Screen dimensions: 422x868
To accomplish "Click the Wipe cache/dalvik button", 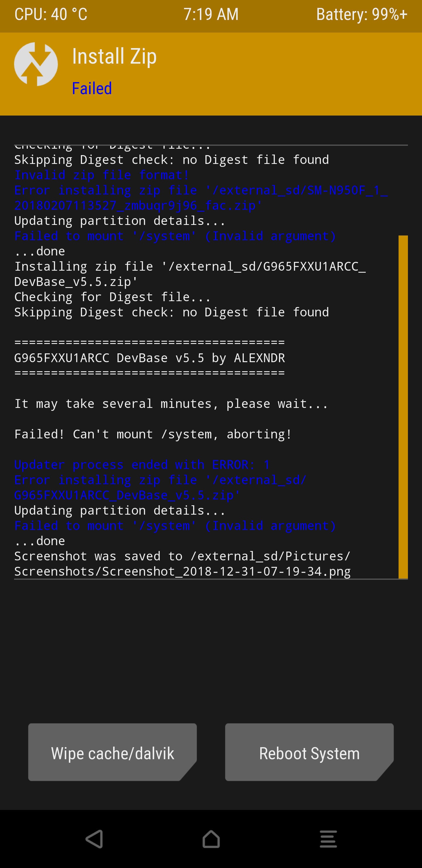I will [x=113, y=753].
